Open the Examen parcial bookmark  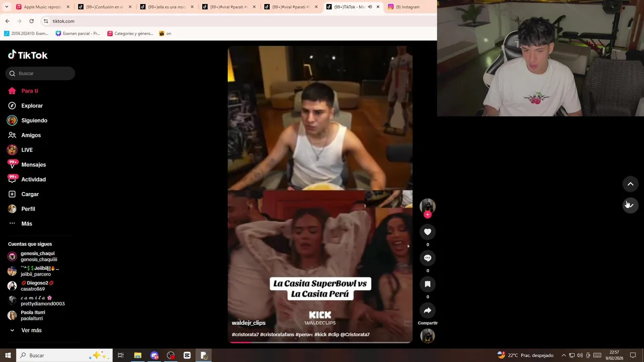(x=78, y=34)
